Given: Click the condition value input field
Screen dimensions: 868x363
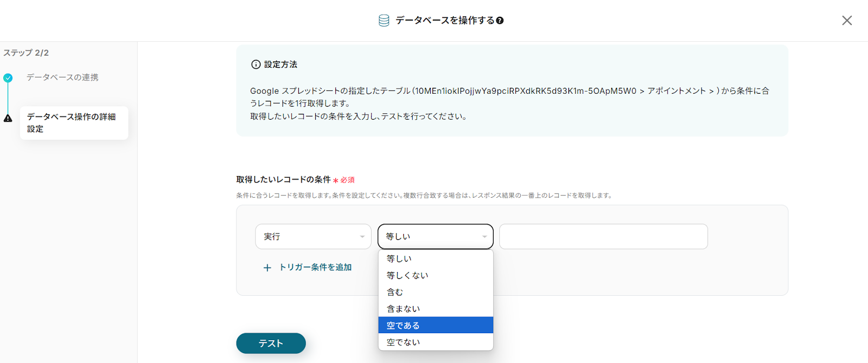Looking at the screenshot, I should [603, 237].
